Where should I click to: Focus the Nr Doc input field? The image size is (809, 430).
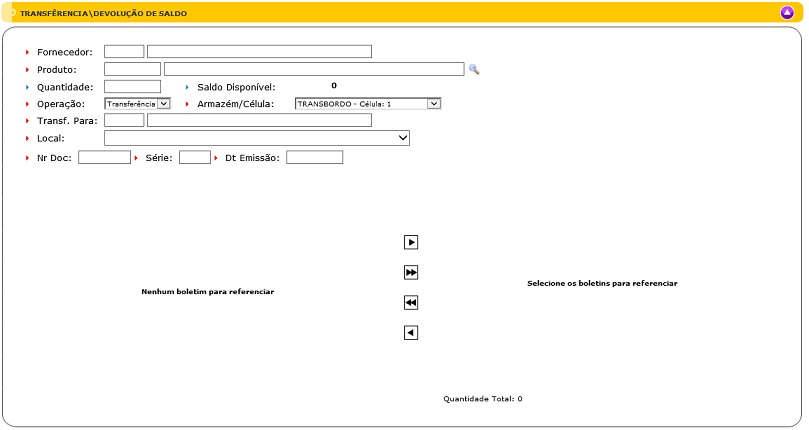[104, 157]
